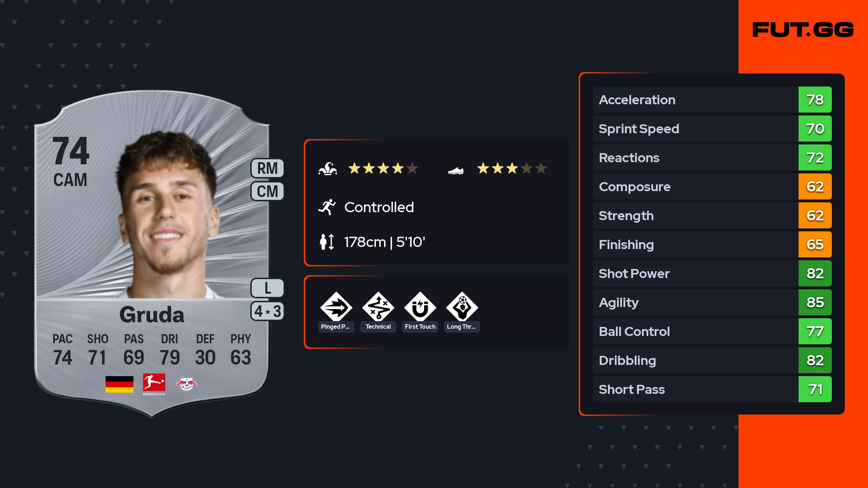The image size is (868, 488).
Task: Click the Pinged Pass playstyle icon
Action: pos(336,307)
